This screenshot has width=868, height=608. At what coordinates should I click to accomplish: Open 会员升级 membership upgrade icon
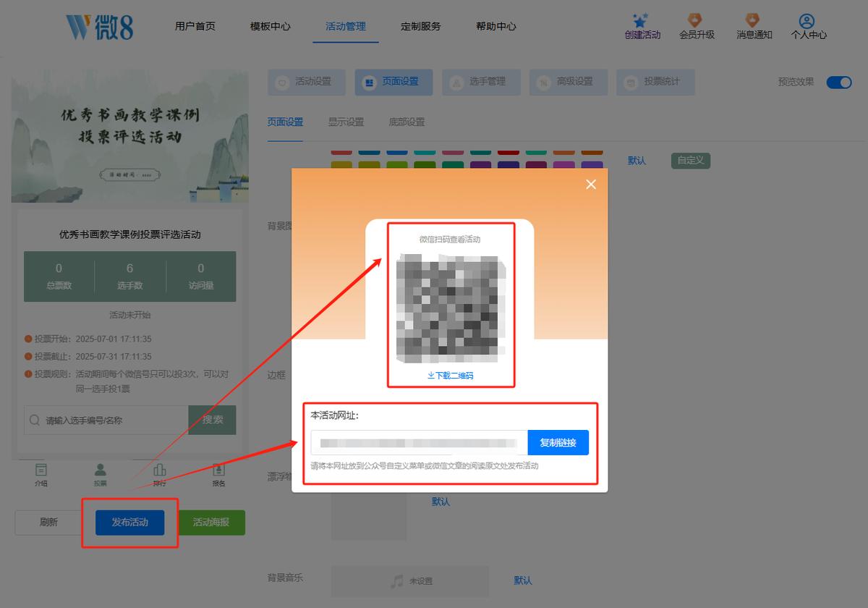point(696,20)
